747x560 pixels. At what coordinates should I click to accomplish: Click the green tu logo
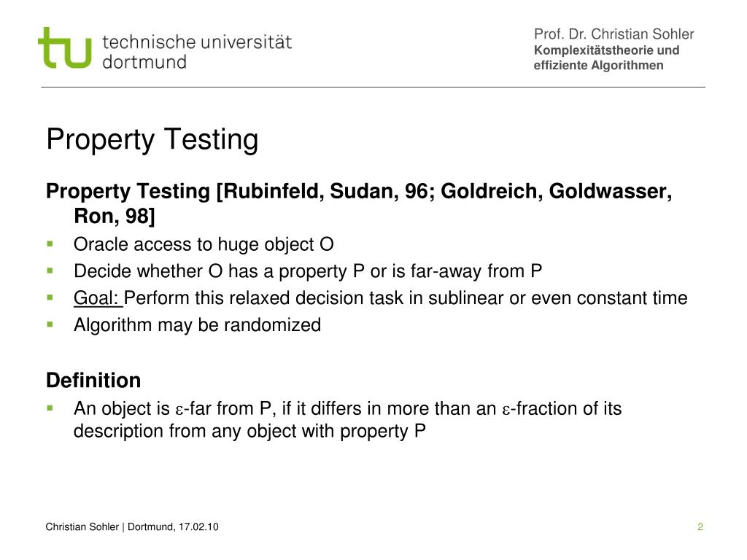tap(65, 47)
